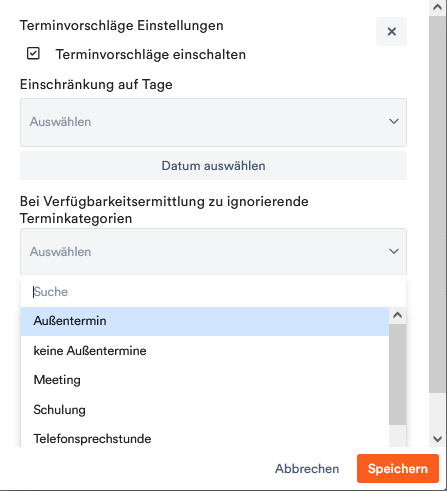Collapse the Terminkategorien dropdown chevron
The image size is (447, 491).
(394, 251)
